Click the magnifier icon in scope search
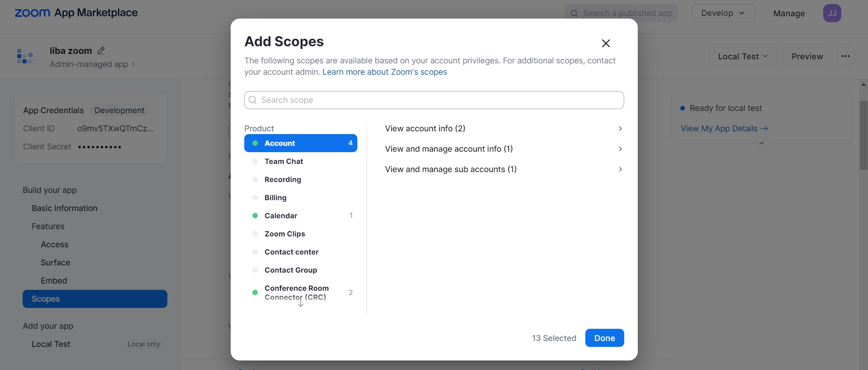 [253, 100]
